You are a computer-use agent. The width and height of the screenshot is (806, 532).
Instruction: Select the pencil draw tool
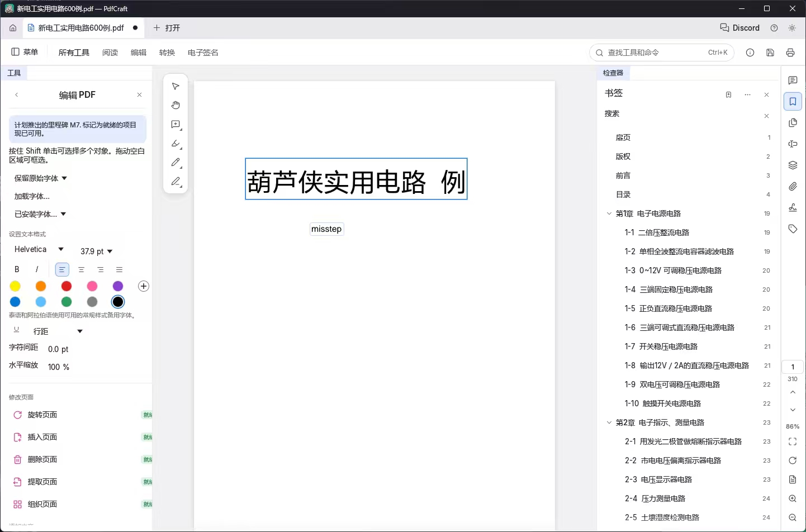coord(176,163)
